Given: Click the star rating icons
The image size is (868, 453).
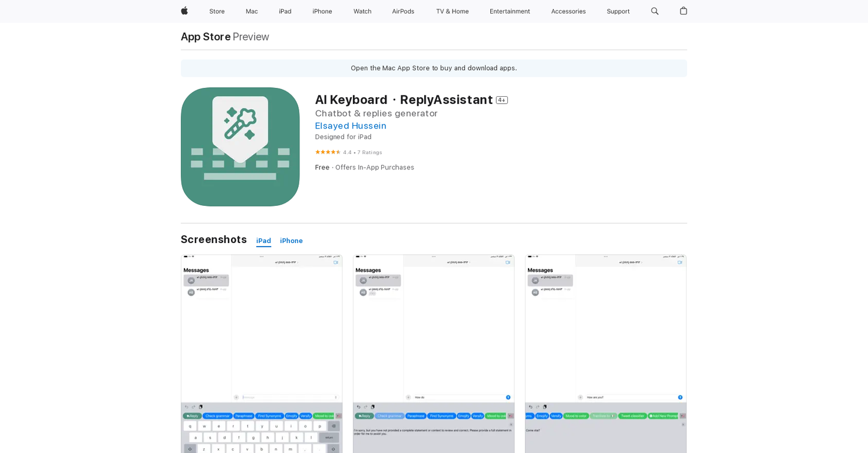Looking at the screenshot, I should point(328,152).
